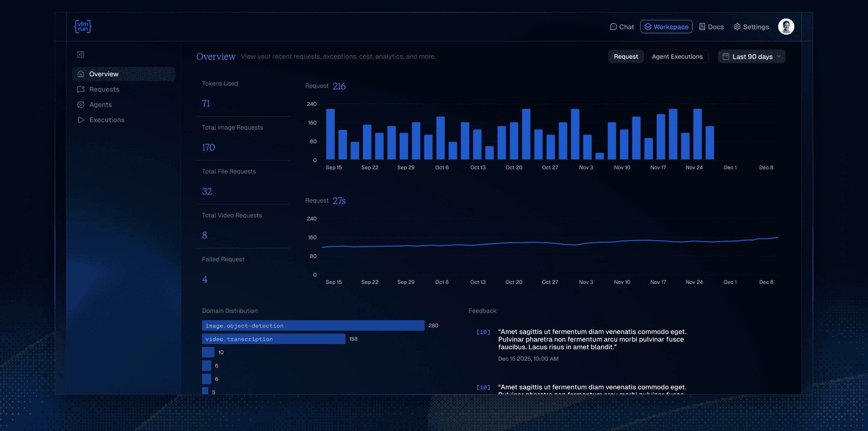Viewport: 868px width, 431px height.
Task: Click the vlm run logo
Action: [x=83, y=27]
